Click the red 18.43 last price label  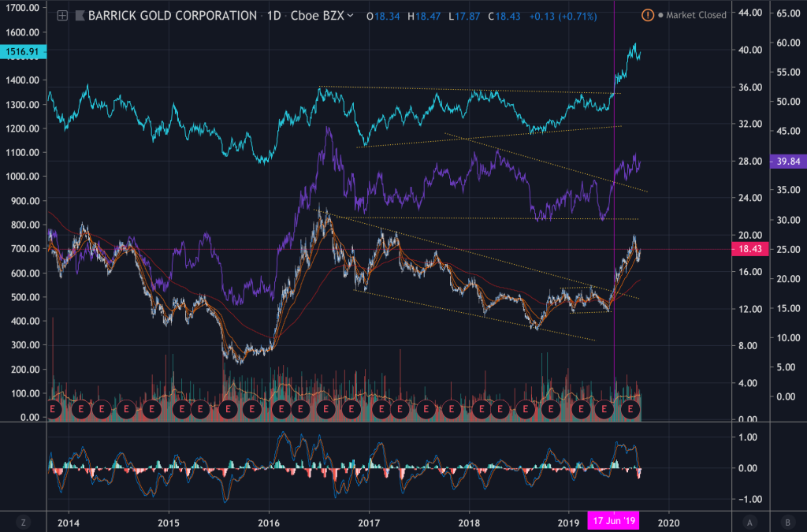click(750, 249)
